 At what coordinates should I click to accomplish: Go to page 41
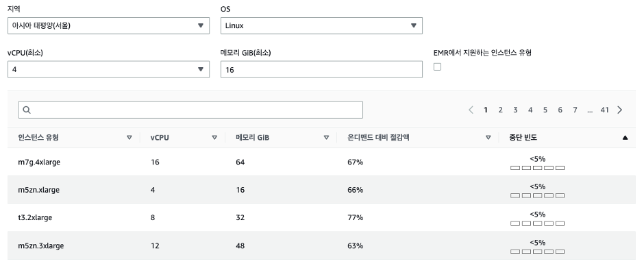coord(604,110)
